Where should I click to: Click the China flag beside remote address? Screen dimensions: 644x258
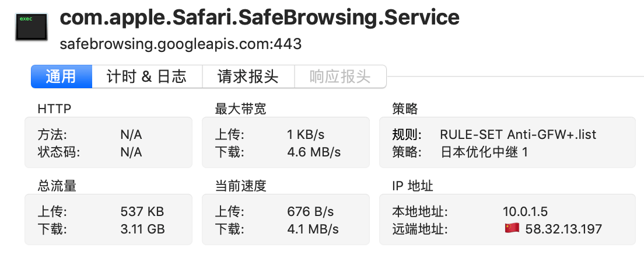512,228
